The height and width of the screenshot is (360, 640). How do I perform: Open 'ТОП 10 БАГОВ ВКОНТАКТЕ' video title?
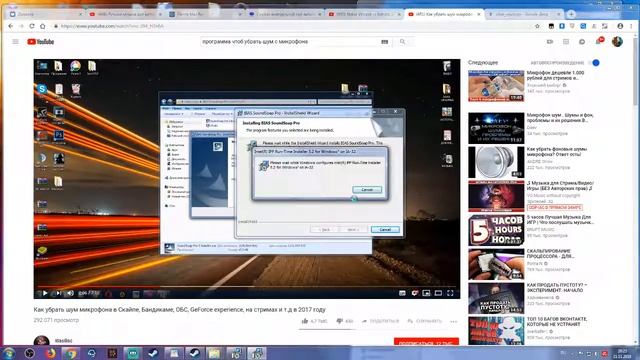point(557,322)
